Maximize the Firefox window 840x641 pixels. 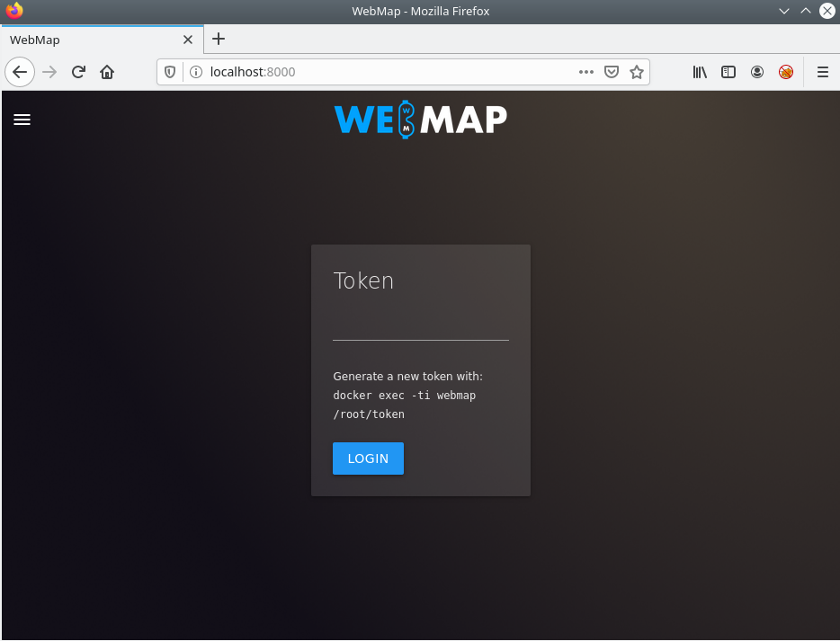pos(806,11)
